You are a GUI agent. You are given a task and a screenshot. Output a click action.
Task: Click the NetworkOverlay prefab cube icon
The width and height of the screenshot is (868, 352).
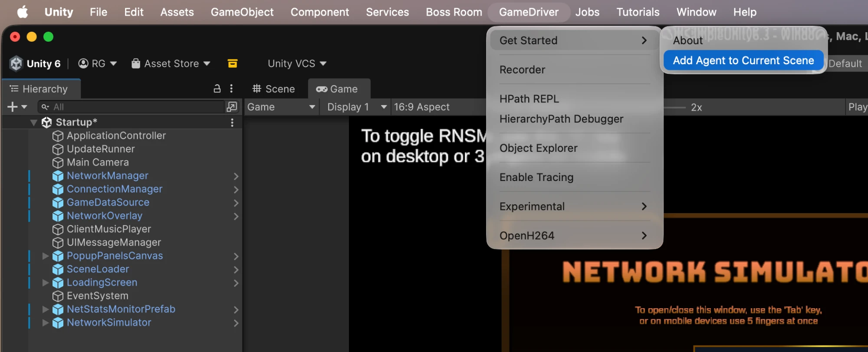pyautogui.click(x=58, y=216)
